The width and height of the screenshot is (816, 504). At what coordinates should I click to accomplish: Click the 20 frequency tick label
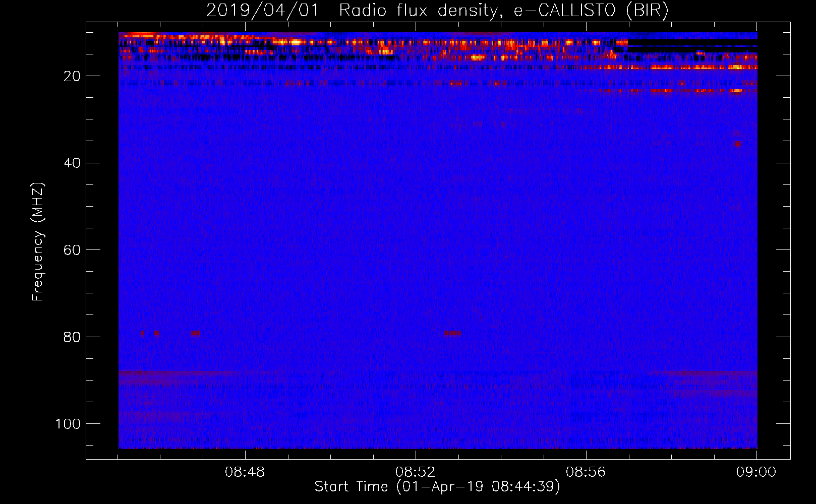point(73,76)
